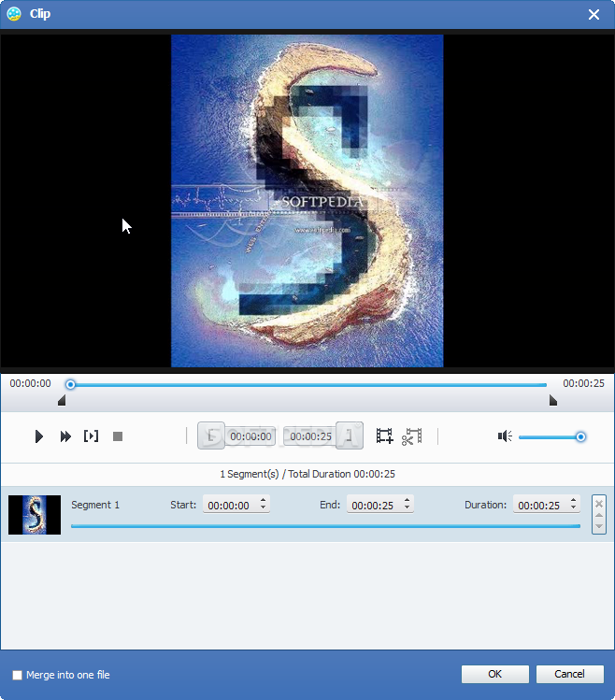Move Segment 1 down in list
The height and width of the screenshot is (700, 615).
click(599, 526)
